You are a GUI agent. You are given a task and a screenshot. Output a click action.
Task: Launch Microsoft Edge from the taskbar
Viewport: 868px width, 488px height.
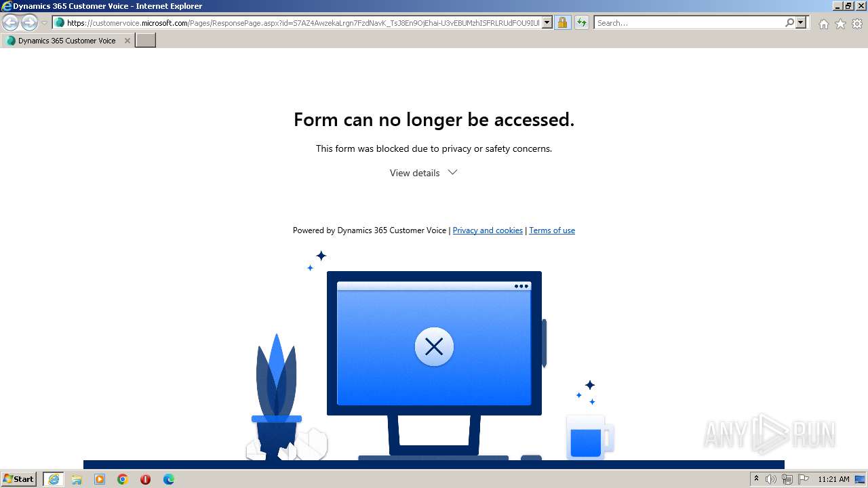[x=169, y=479]
